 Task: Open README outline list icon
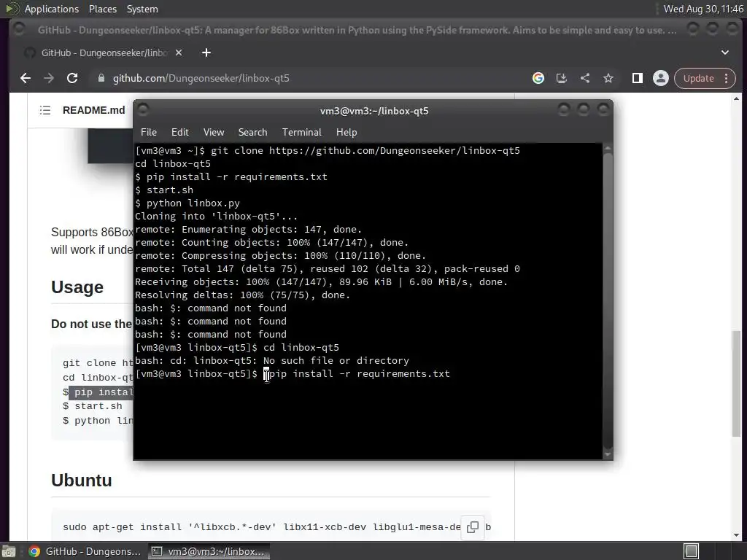tap(45, 111)
